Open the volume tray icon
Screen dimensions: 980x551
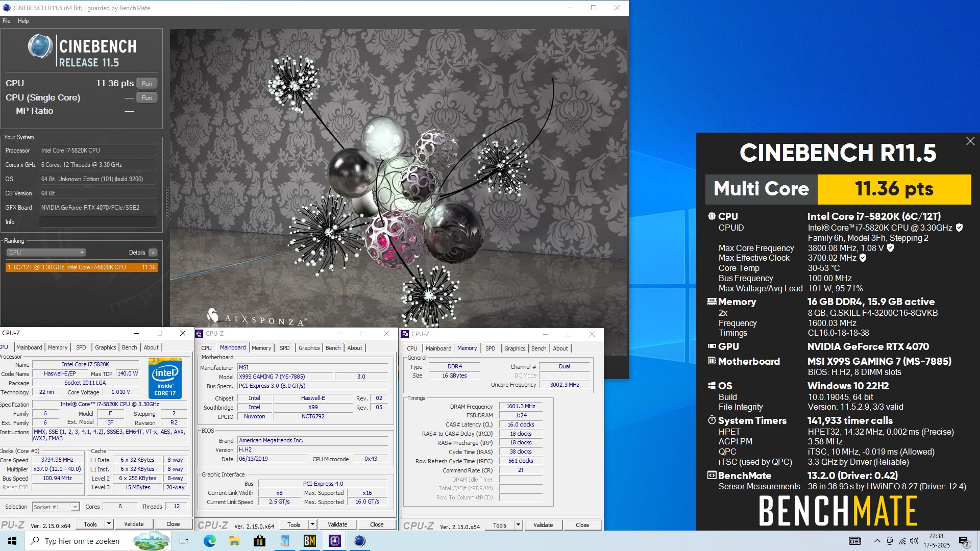[x=914, y=541]
